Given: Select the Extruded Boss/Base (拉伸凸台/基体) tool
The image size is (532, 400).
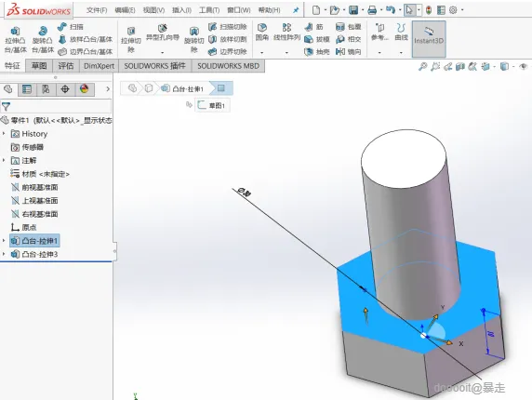Looking at the screenshot, I should click(x=15, y=39).
